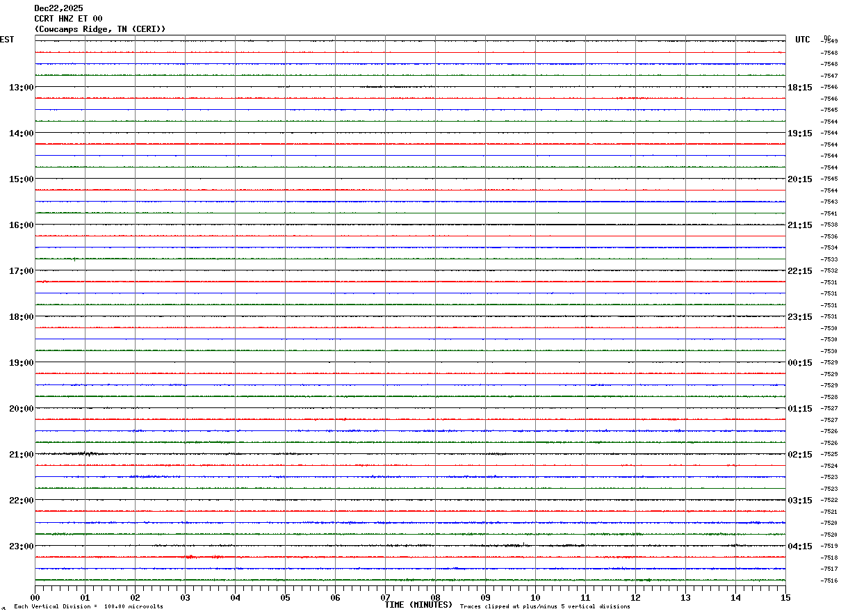Click the EST column header
841x616 pixels.
pyautogui.click(x=7, y=40)
